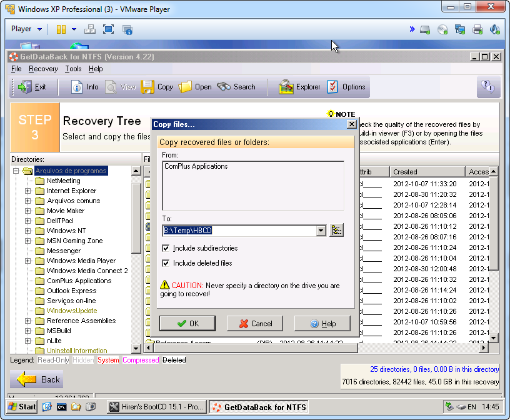Expand the MSN Gaming Zone folder node
Screen dimensions: 510x420
pyautogui.click(x=27, y=241)
